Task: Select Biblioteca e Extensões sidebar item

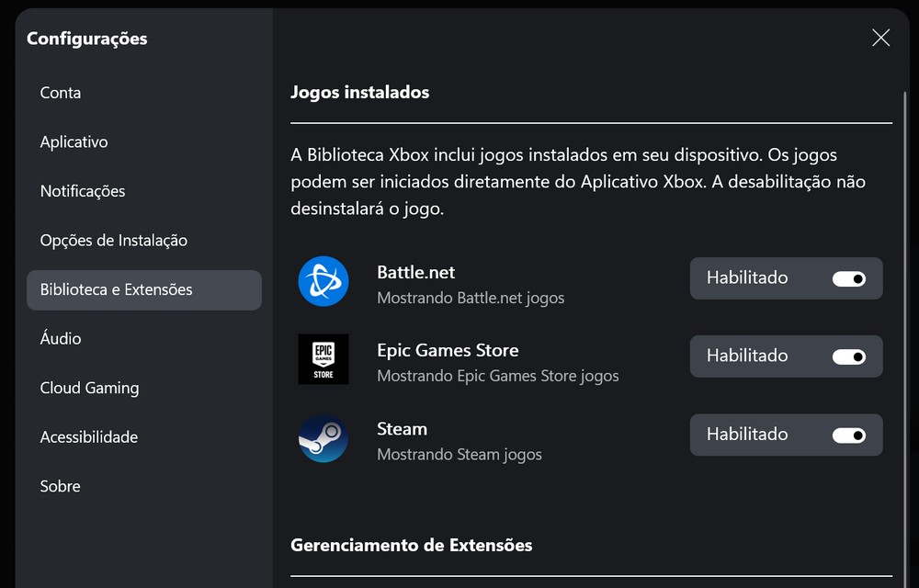Action: [x=117, y=289]
